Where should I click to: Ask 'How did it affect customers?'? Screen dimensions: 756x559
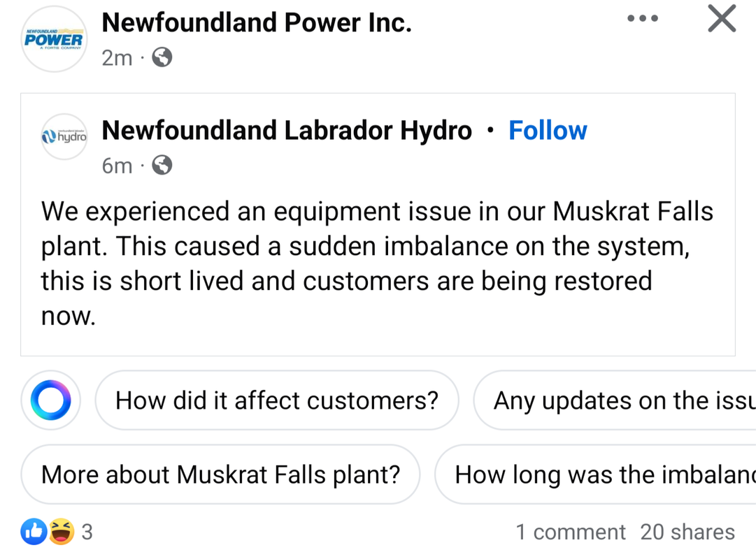point(277,400)
